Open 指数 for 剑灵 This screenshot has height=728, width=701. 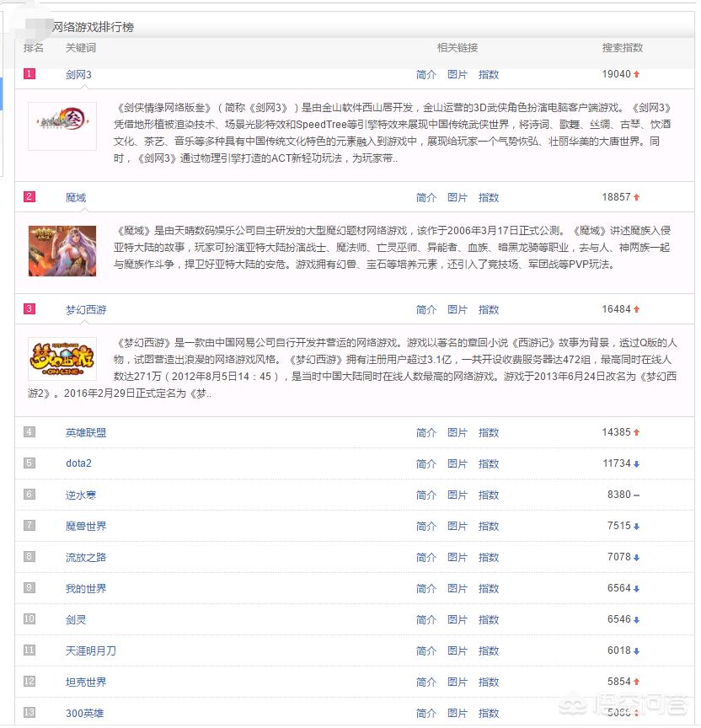click(489, 619)
